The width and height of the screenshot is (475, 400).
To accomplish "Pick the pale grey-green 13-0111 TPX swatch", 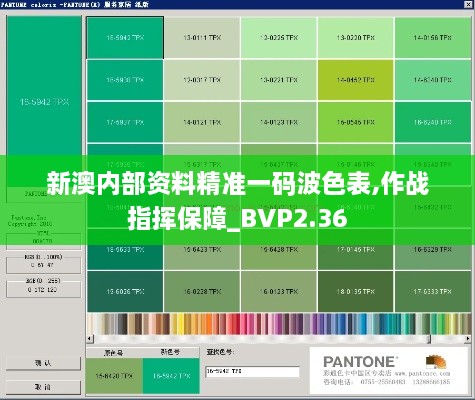I will pyautogui.click(x=202, y=38).
